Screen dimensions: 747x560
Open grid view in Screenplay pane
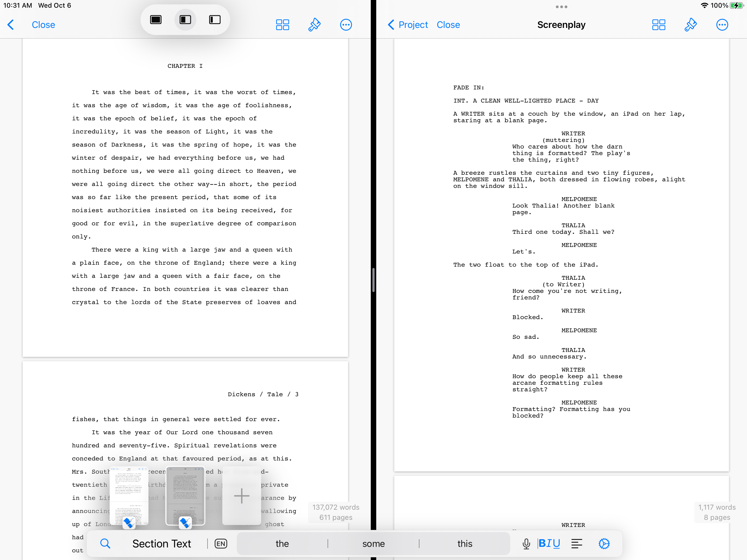[x=658, y=25]
